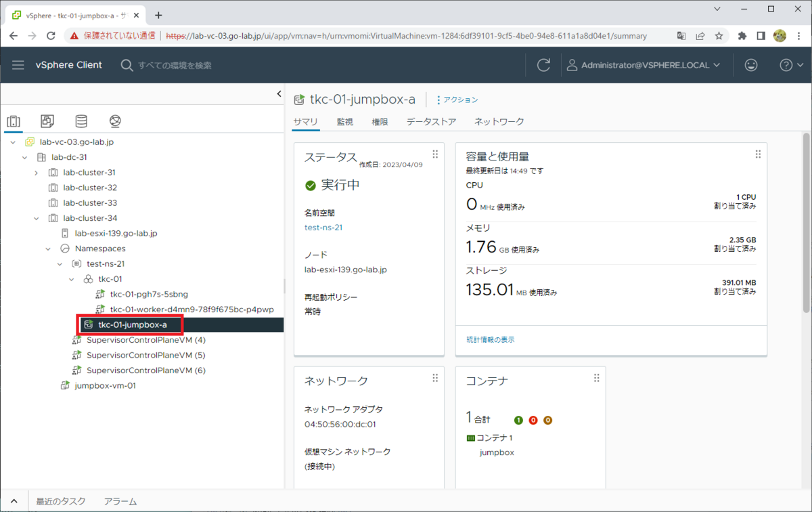The width and height of the screenshot is (812, 512).
Task: Collapse the lab-vc-03.go-lab.jp tree node
Action: [x=13, y=142]
